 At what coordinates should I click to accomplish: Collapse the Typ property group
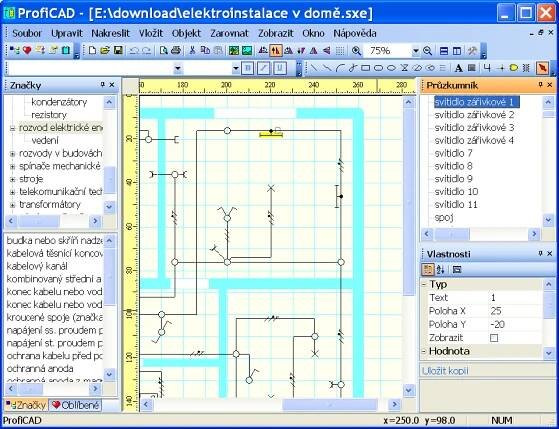coord(424,285)
